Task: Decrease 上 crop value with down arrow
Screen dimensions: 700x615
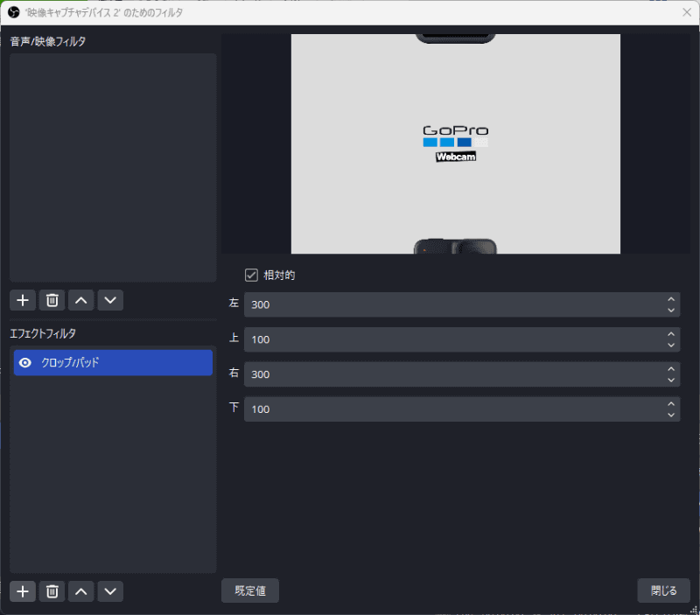Action: point(671,345)
